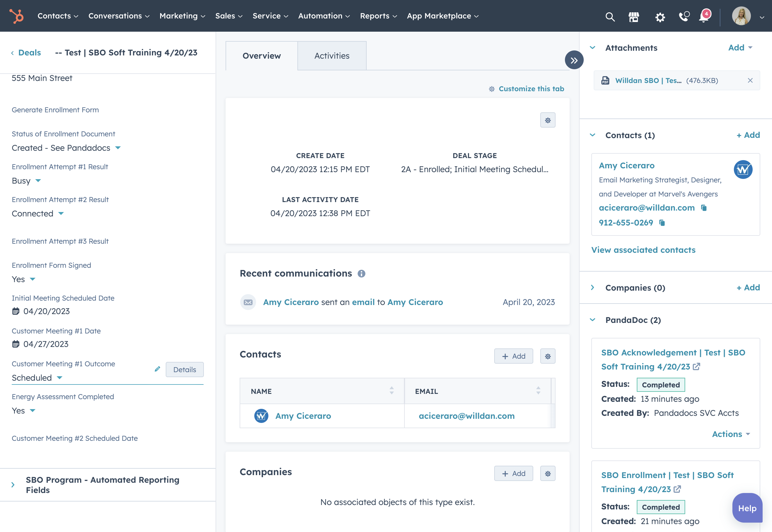Open the search magnifier icon
Viewport: 772px width, 532px height.
610,16
